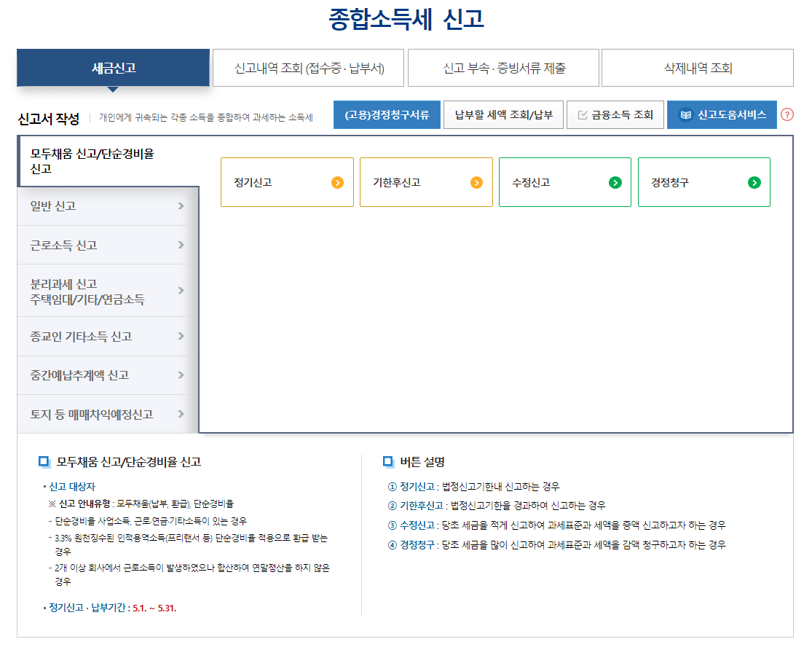Screen dimensions: 812x650
Task: Select the 일반 신고 menu item
Action: (108, 205)
